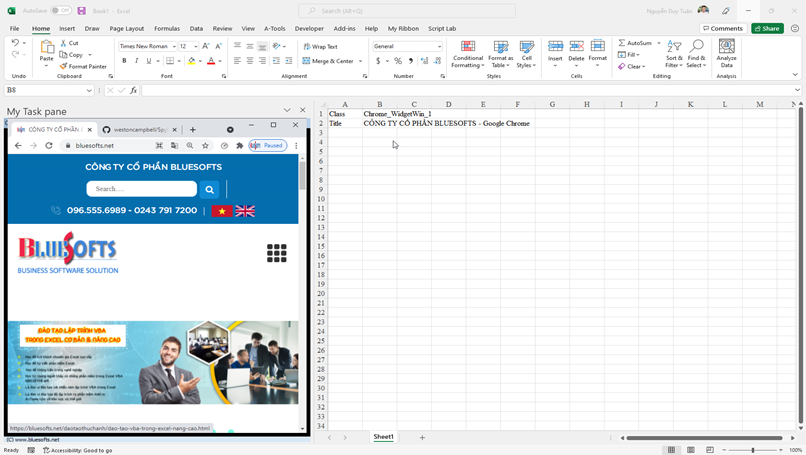Viewport: 806px width, 455px height.
Task: Open the General number format dropdown
Action: (x=439, y=46)
